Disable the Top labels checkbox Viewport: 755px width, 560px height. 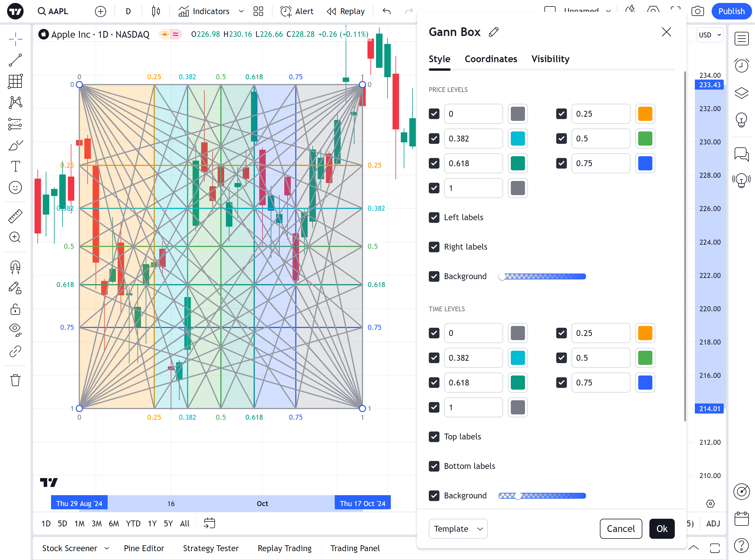(434, 437)
